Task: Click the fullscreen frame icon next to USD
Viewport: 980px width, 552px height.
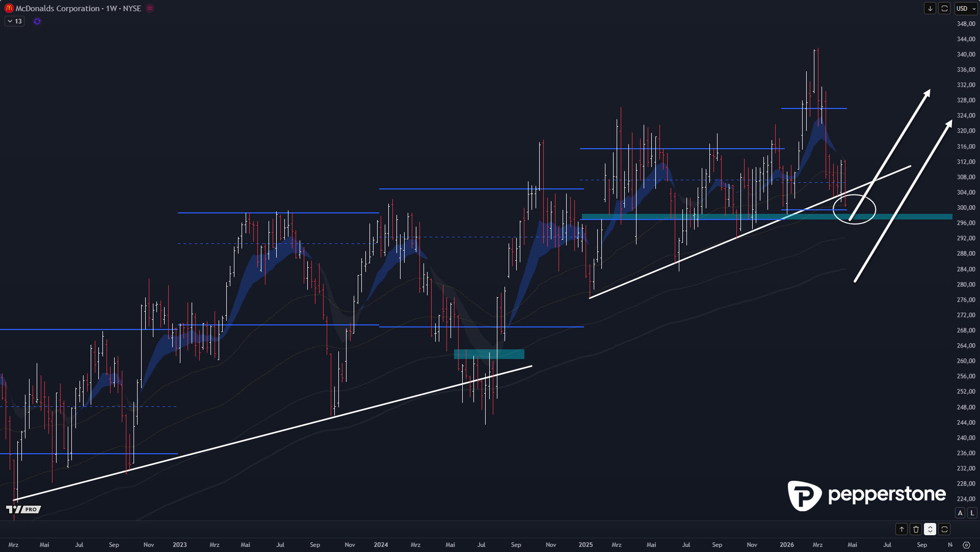Action: click(944, 9)
